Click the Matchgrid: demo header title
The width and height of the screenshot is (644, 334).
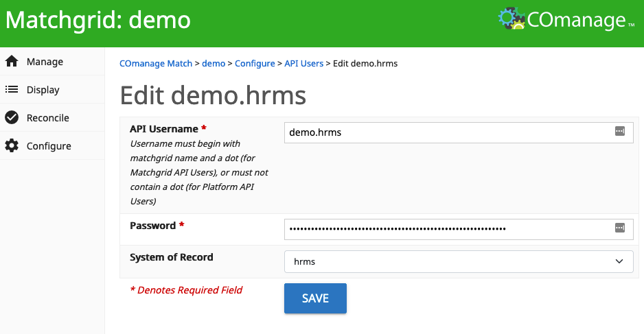(x=98, y=20)
